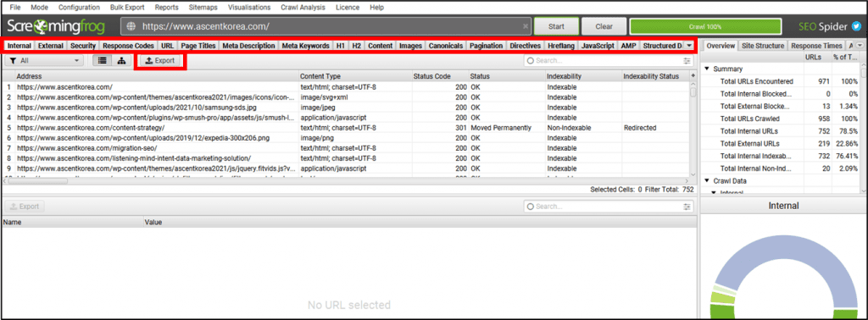This screenshot has width=868, height=320.
Task: Open the Configuration menu
Action: (79, 8)
